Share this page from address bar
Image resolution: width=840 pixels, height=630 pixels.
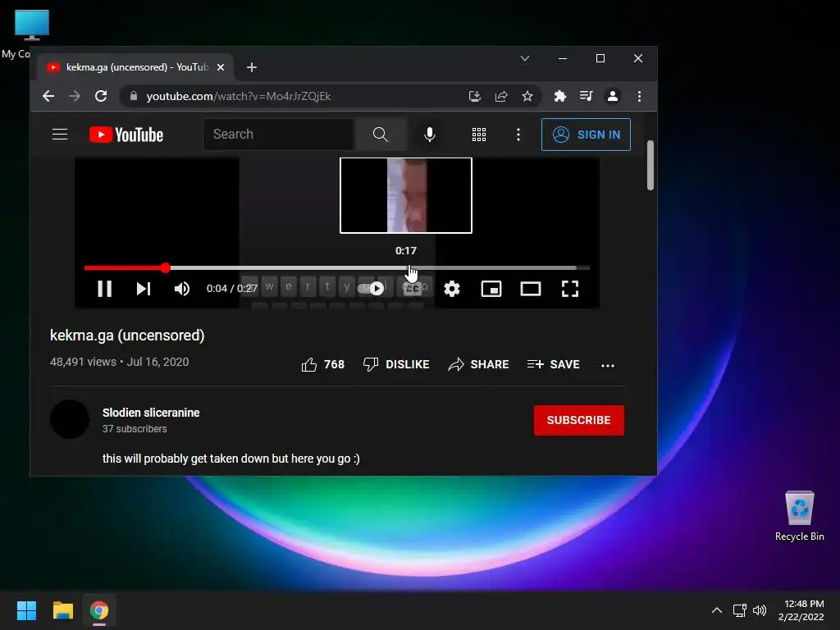(501, 97)
